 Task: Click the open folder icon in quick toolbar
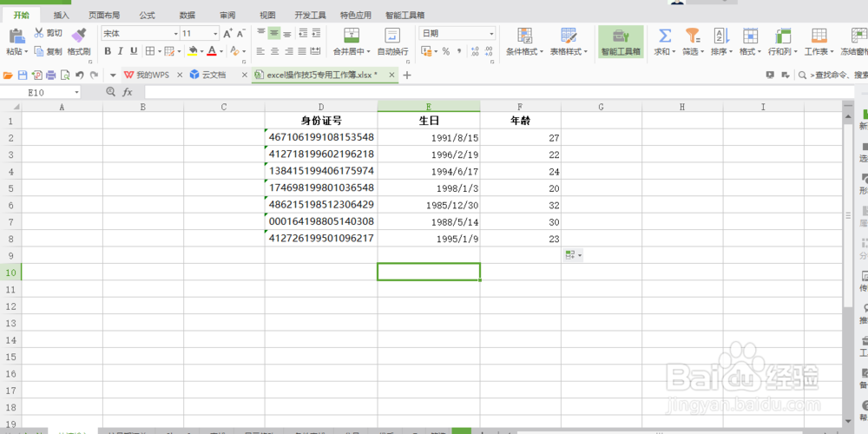point(9,75)
